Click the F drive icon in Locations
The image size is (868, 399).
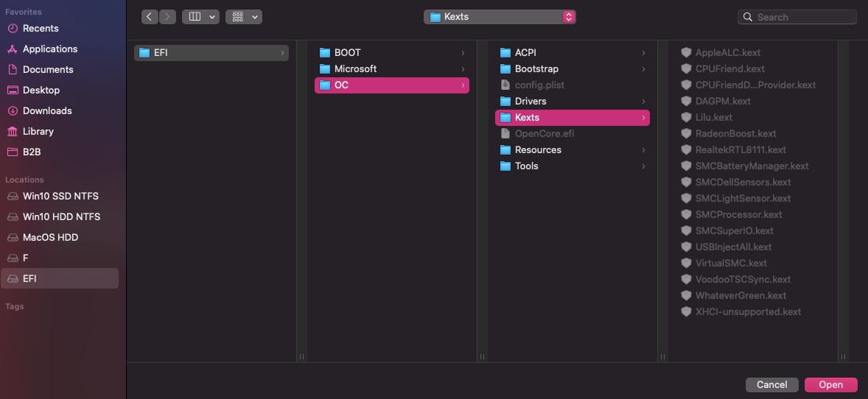point(13,258)
